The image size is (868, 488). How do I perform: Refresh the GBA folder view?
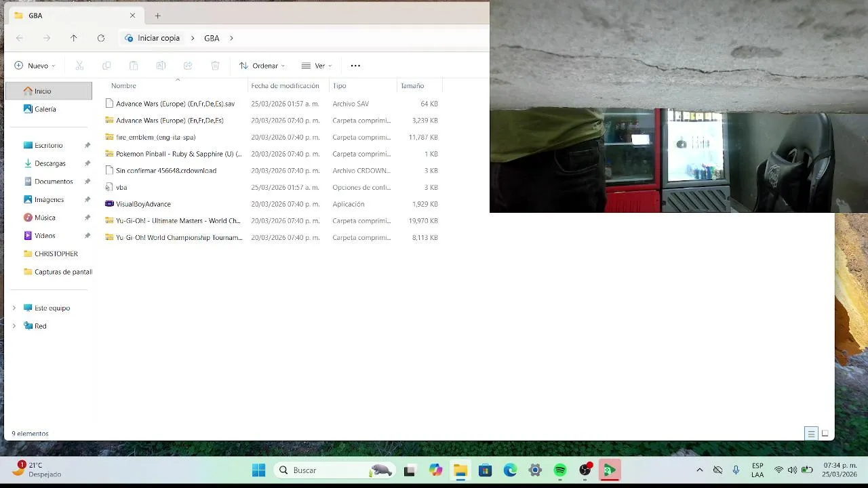pyautogui.click(x=101, y=38)
